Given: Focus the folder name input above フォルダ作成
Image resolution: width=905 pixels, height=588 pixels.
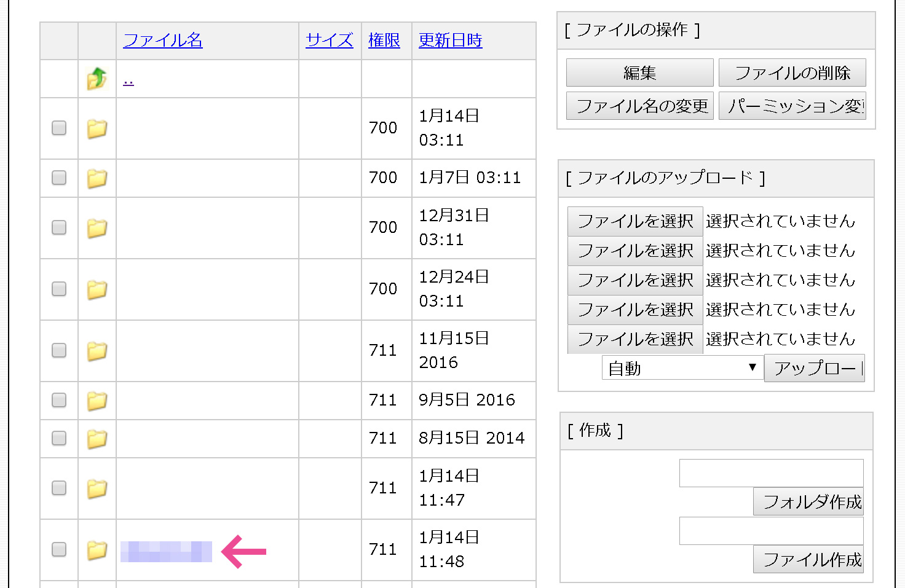Looking at the screenshot, I should click(771, 473).
